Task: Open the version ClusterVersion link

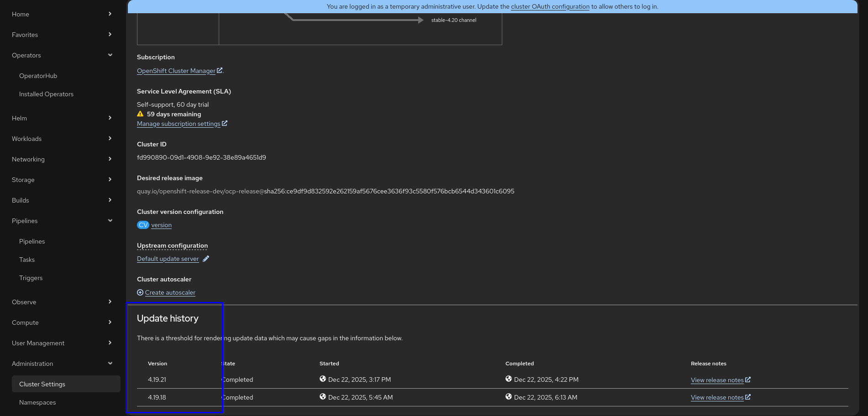Action: [x=162, y=225]
